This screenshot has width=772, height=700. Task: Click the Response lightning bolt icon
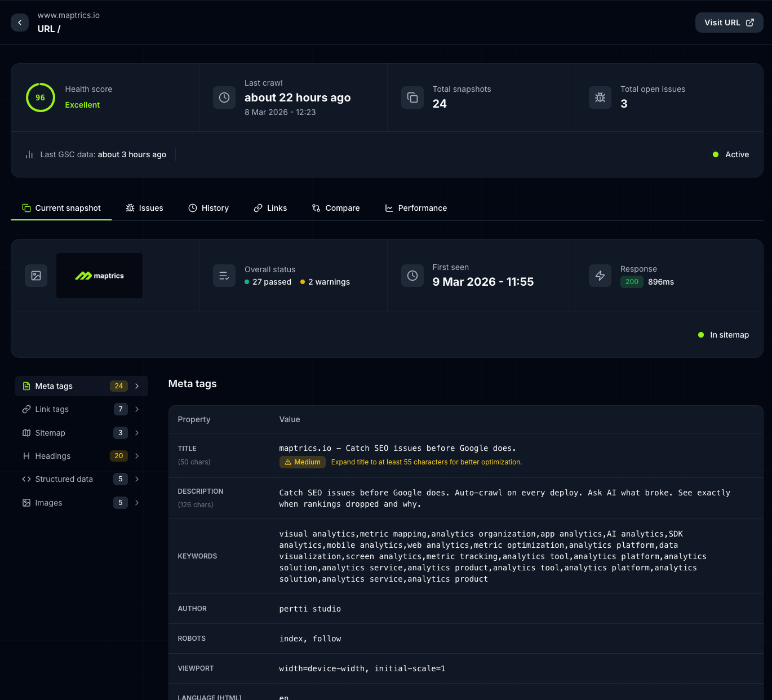click(x=600, y=276)
